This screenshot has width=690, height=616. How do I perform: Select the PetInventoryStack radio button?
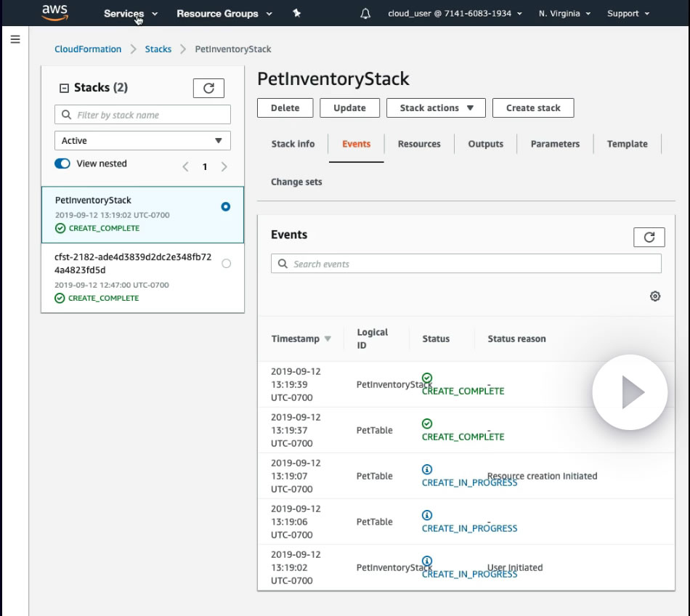click(x=225, y=207)
